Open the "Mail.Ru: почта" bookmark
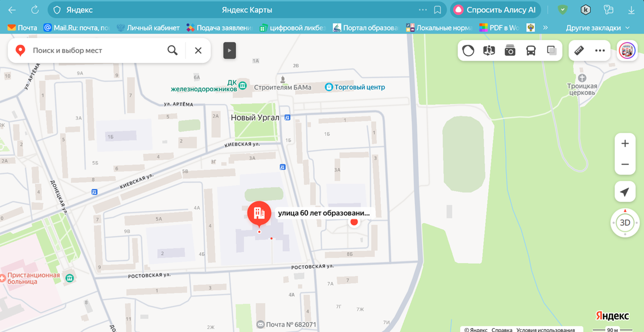This screenshot has width=644, height=332. (x=77, y=28)
